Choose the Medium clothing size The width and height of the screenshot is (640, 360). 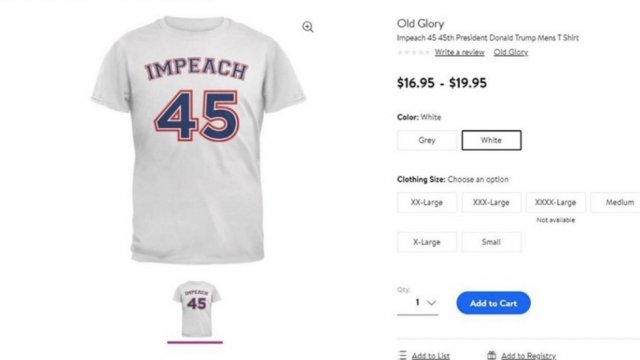(616, 202)
